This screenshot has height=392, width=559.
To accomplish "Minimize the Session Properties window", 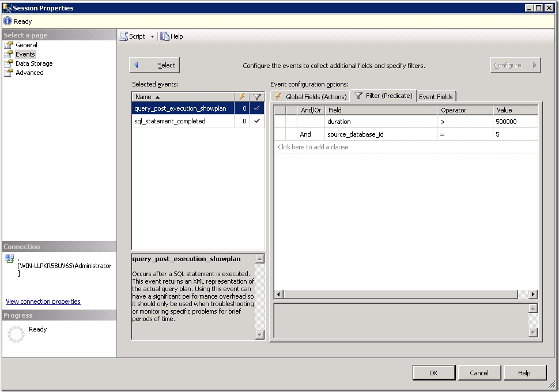I will tap(530, 8).
